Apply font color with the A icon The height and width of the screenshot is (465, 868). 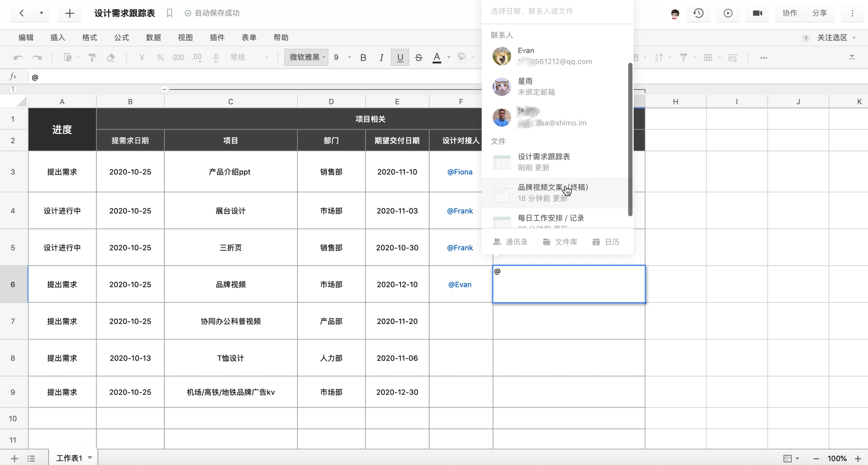click(437, 58)
